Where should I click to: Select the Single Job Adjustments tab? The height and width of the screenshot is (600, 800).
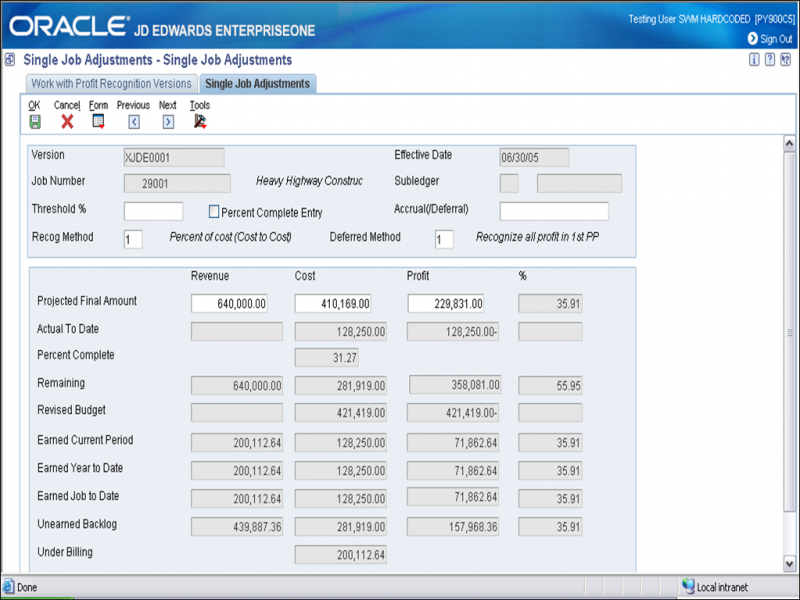(x=258, y=84)
